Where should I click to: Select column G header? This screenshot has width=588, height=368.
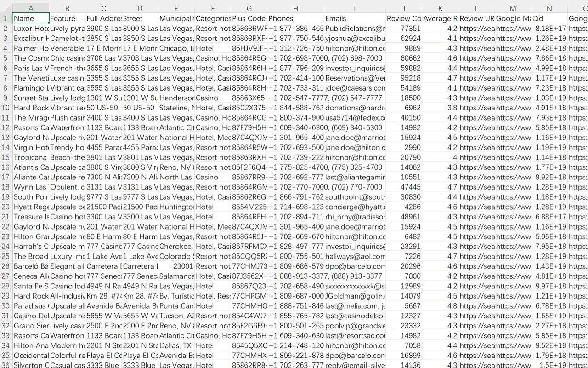(x=249, y=8)
